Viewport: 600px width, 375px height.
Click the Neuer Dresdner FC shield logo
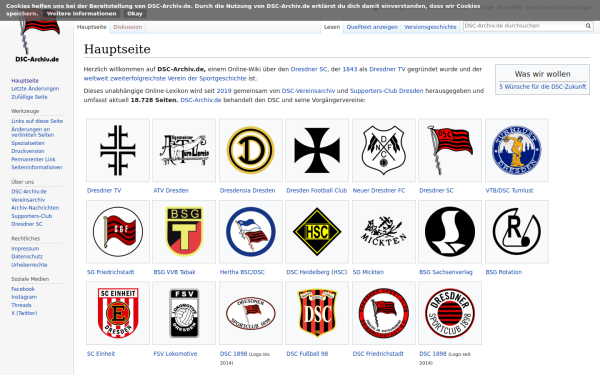click(383, 150)
